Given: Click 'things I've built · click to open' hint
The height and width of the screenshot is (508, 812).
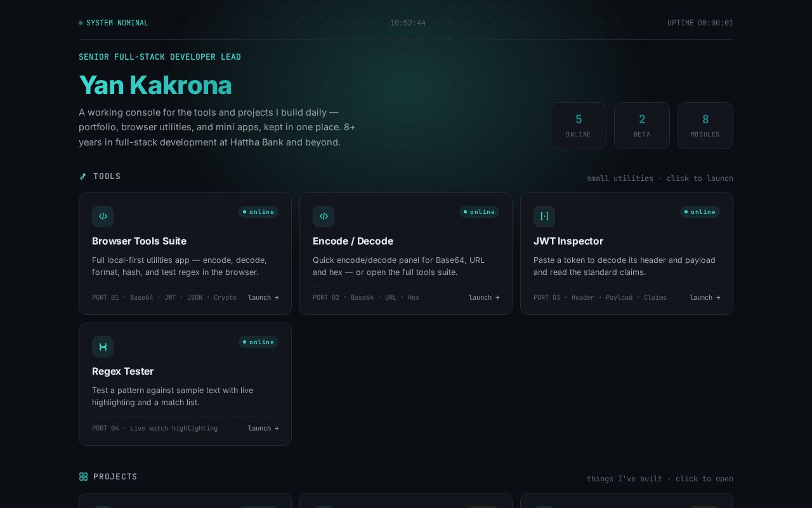Looking at the screenshot, I should click(660, 479).
